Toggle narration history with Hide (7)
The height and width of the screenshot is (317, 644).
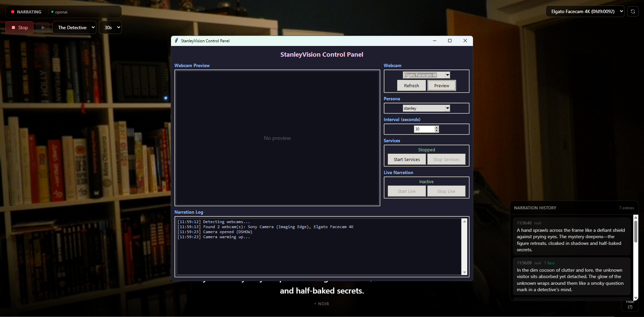click(630, 305)
